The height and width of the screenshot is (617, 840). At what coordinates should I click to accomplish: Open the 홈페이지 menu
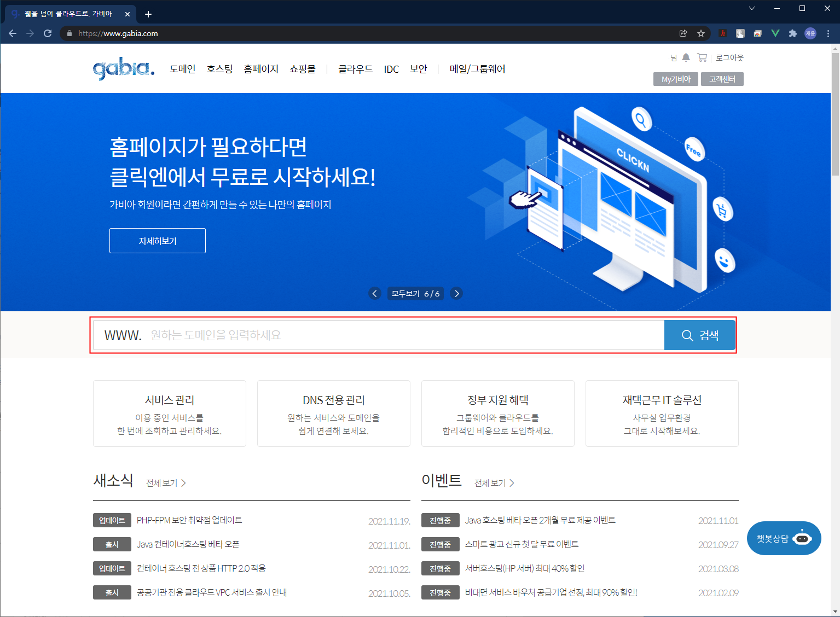pos(261,69)
